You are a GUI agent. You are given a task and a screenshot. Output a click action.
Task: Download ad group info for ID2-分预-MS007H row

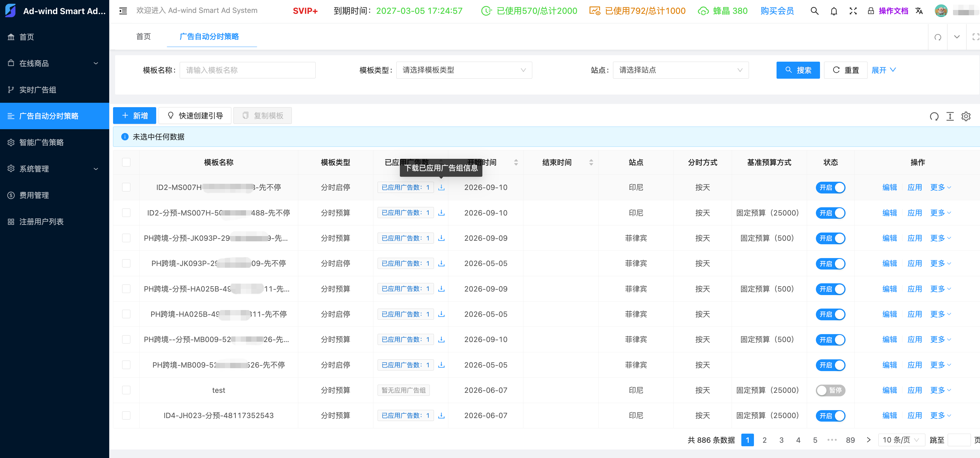[x=441, y=213]
